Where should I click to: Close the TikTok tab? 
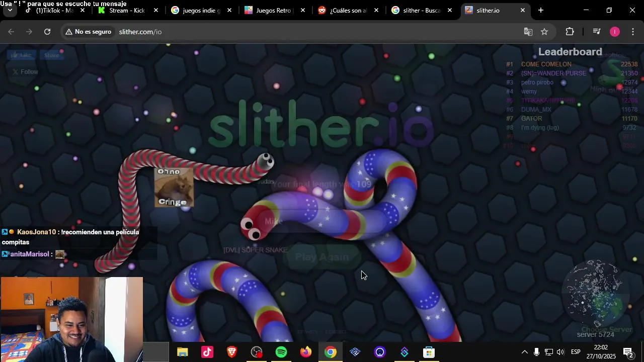pos(83,10)
